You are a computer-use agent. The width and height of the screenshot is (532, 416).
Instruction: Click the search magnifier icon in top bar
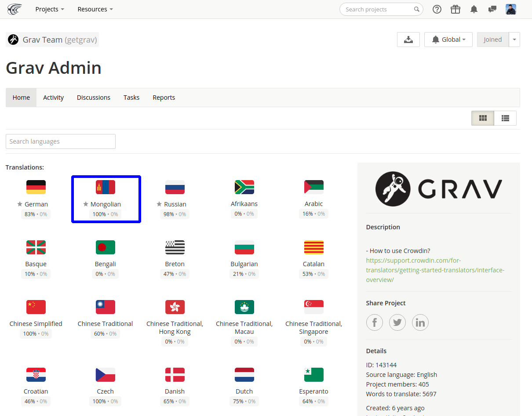416,9
